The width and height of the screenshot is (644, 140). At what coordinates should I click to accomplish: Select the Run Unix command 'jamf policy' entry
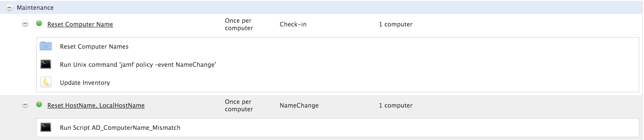[x=138, y=65]
